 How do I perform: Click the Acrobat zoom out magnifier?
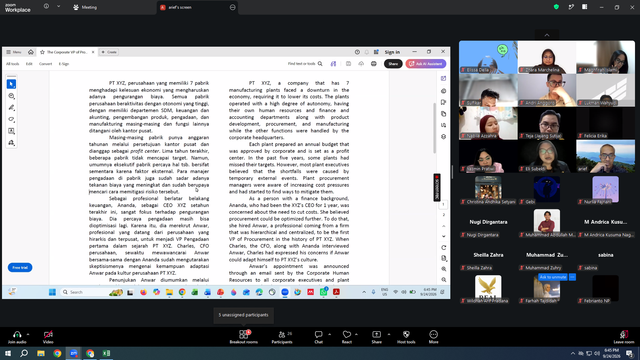[444, 280]
